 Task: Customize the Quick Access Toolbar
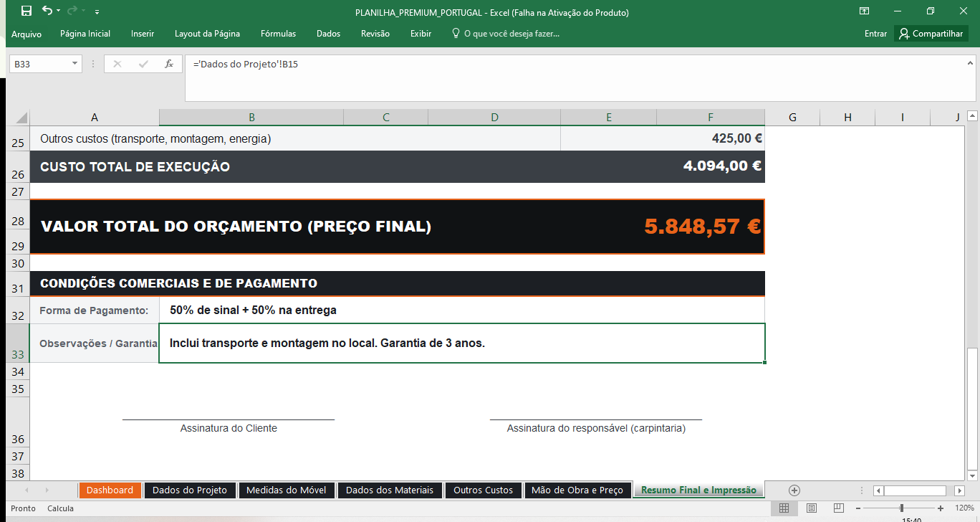click(97, 11)
